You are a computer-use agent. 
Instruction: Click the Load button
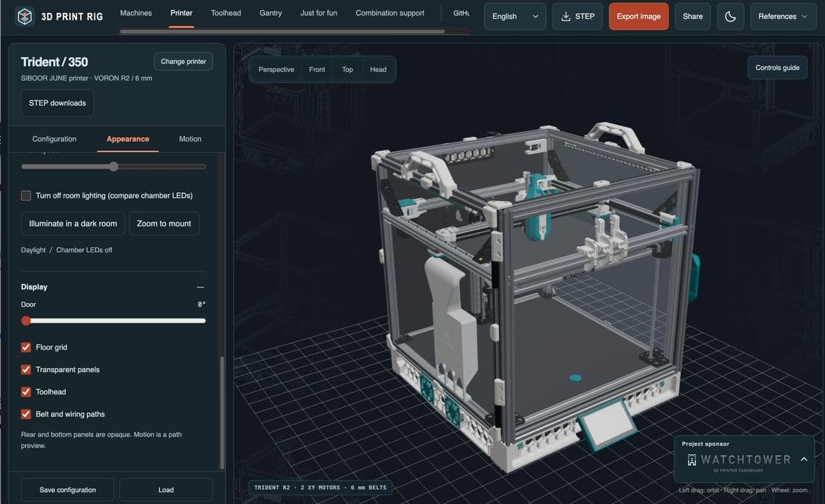point(166,490)
